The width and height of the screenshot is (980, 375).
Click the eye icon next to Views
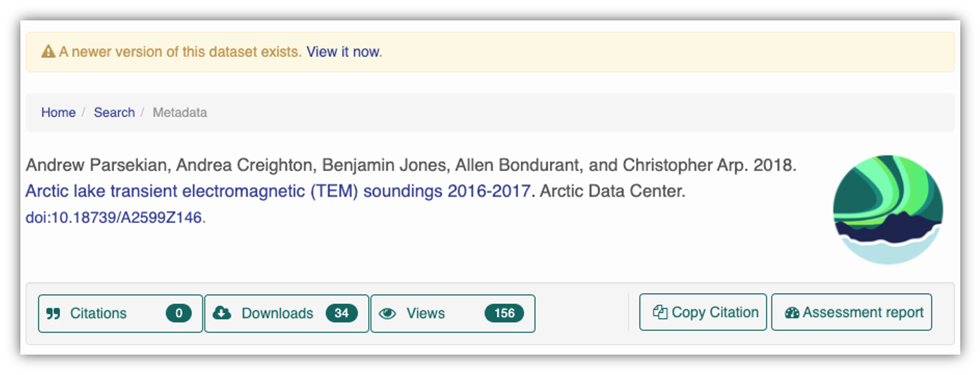coord(387,314)
